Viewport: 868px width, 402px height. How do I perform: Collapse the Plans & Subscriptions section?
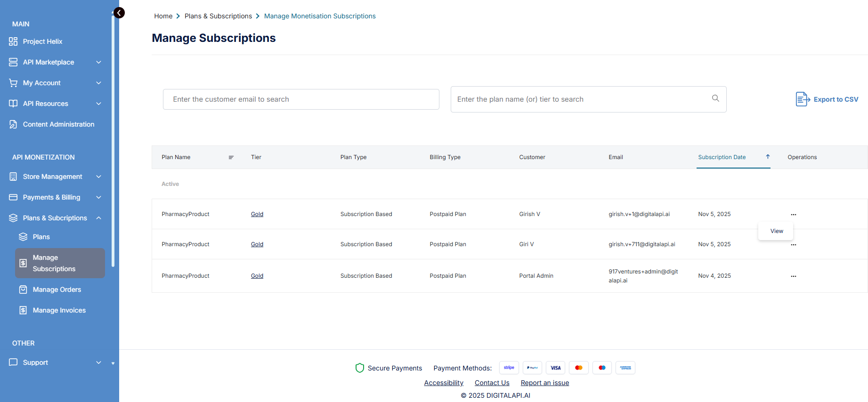click(98, 218)
